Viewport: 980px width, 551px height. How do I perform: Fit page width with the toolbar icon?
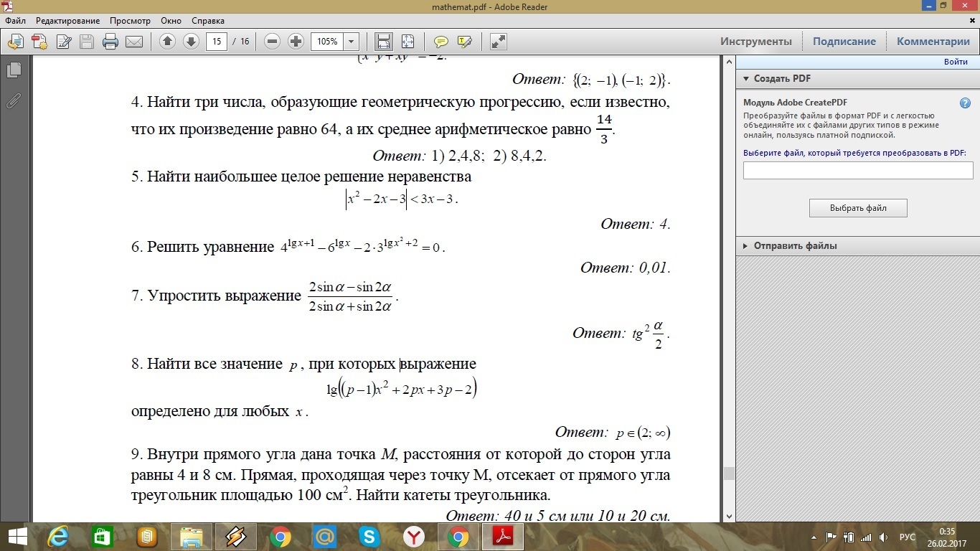click(383, 41)
